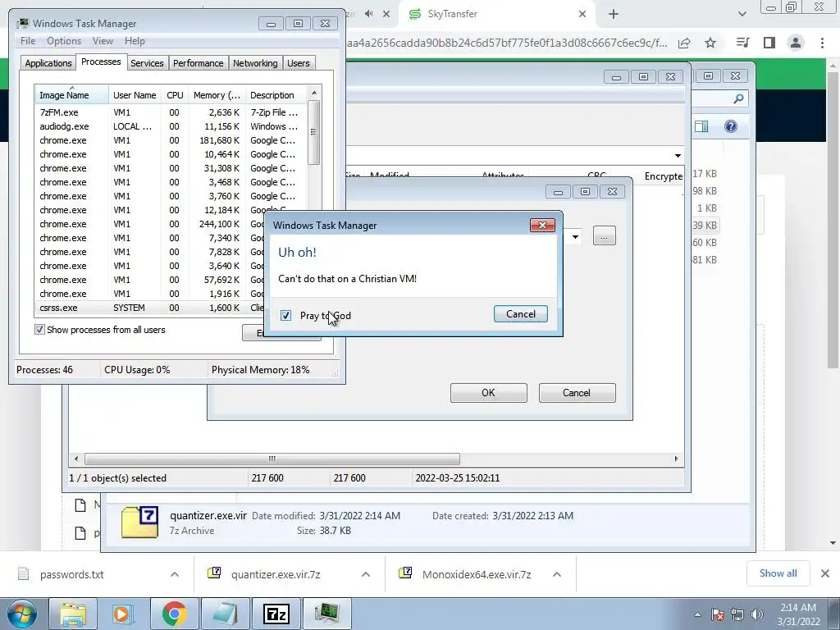Image resolution: width=840 pixels, height=630 pixels.
Task: Select chrome.exe row using 244,100 K
Action: click(x=150, y=224)
